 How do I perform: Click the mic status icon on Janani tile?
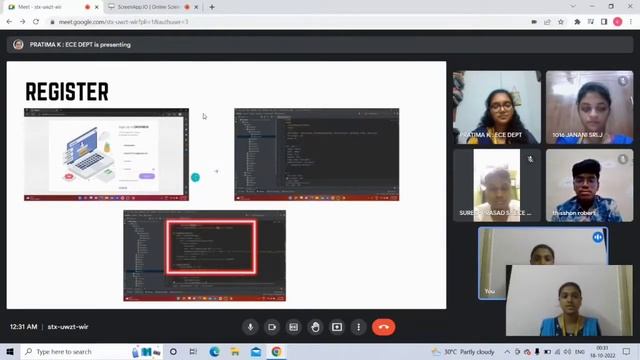(623, 81)
